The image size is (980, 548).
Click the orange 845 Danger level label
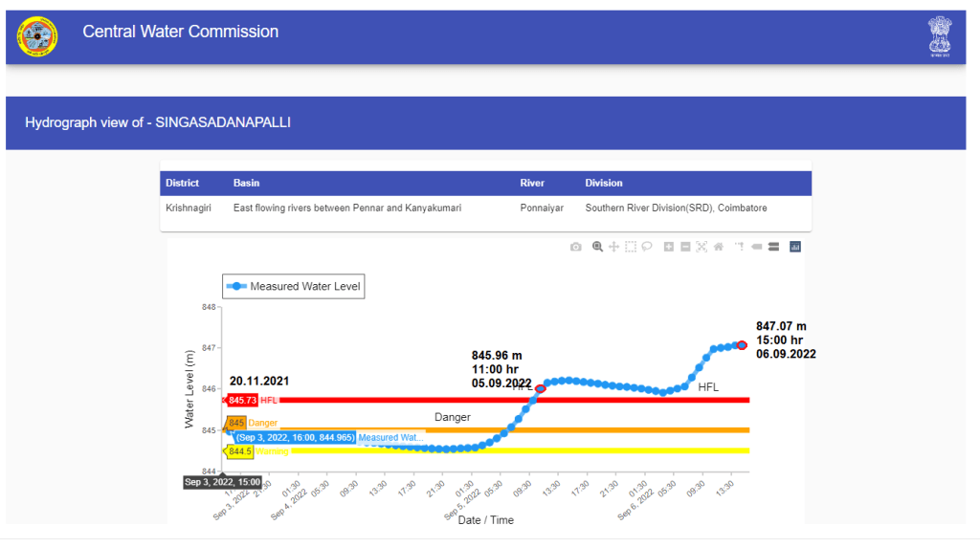pos(236,423)
